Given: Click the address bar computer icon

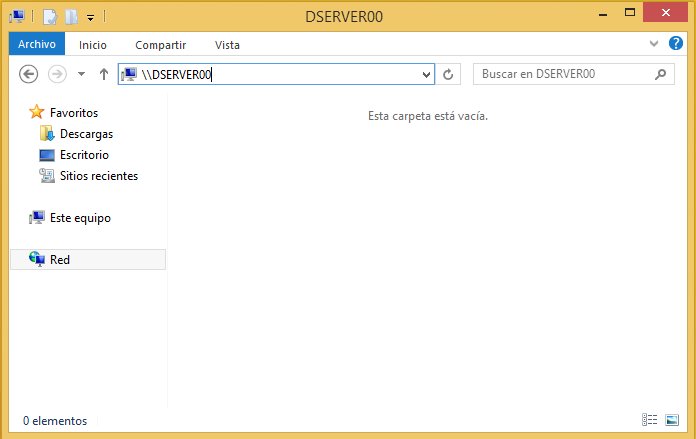Looking at the screenshot, I should 129,74.
